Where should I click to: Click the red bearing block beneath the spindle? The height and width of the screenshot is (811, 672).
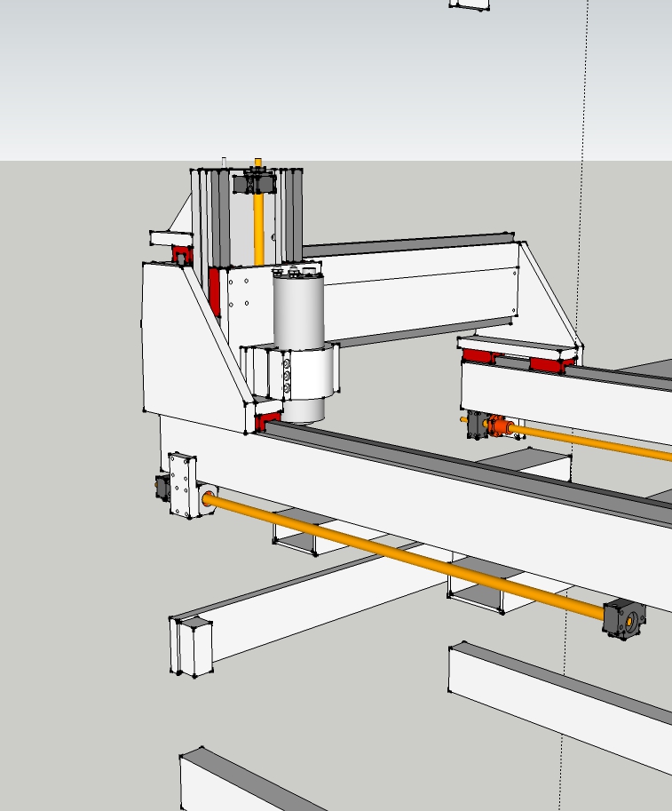pos(266,420)
